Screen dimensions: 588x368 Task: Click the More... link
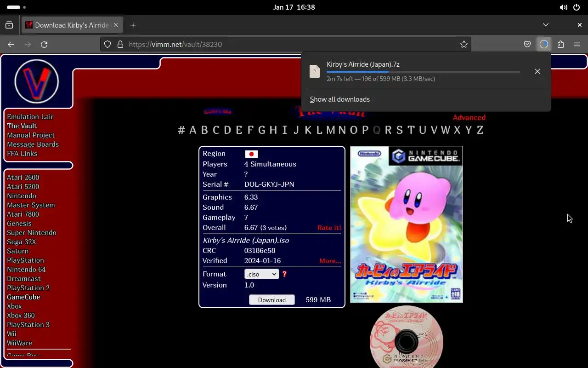330,261
